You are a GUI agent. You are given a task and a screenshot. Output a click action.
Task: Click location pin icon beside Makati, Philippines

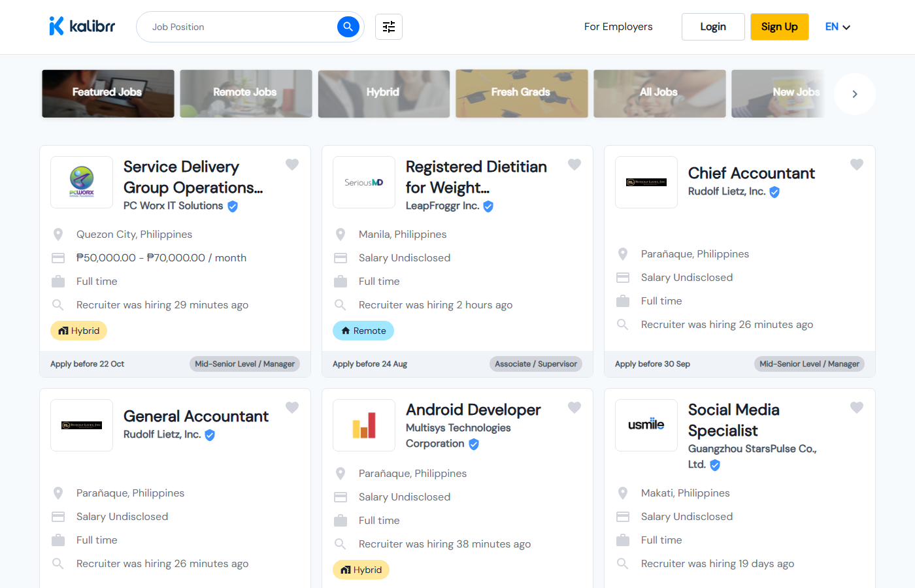pyautogui.click(x=623, y=493)
